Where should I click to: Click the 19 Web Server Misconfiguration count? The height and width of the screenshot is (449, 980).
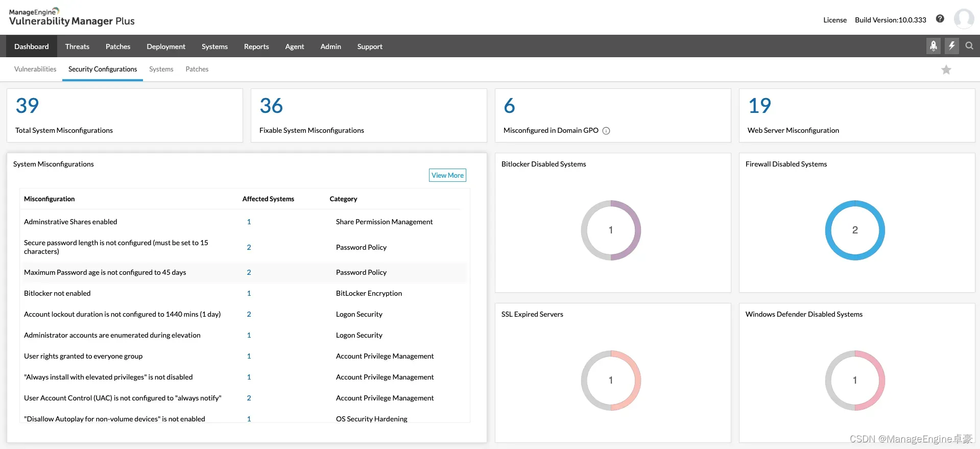[x=760, y=106]
